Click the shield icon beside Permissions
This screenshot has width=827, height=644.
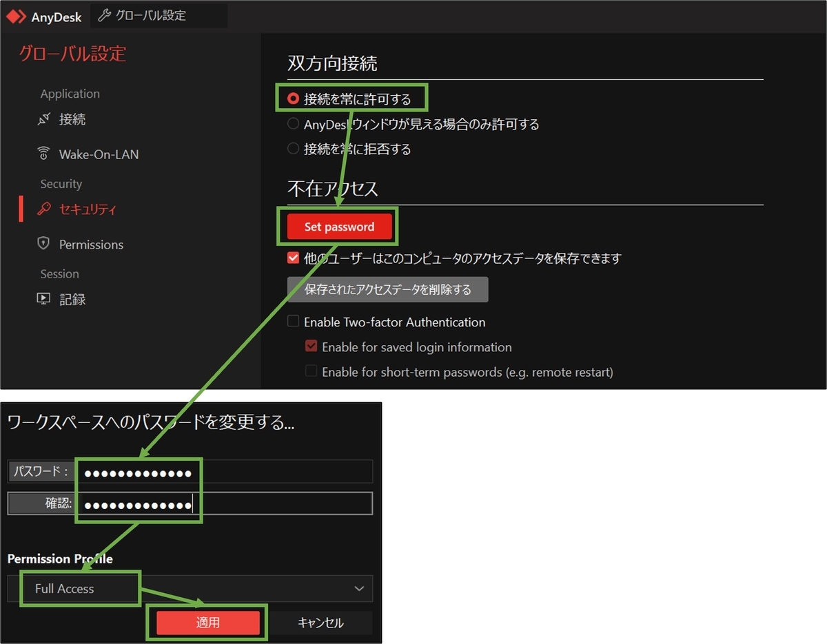44,244
